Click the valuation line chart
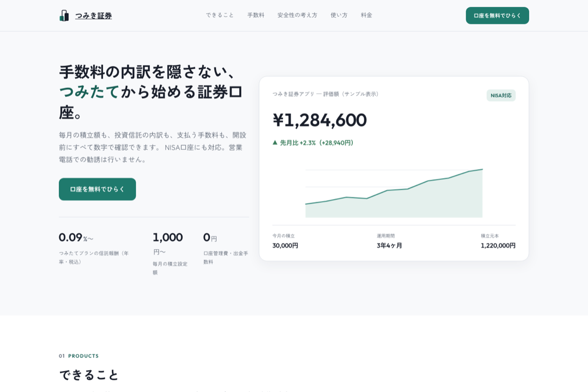588x392 pixels. [x=394, y=193]
